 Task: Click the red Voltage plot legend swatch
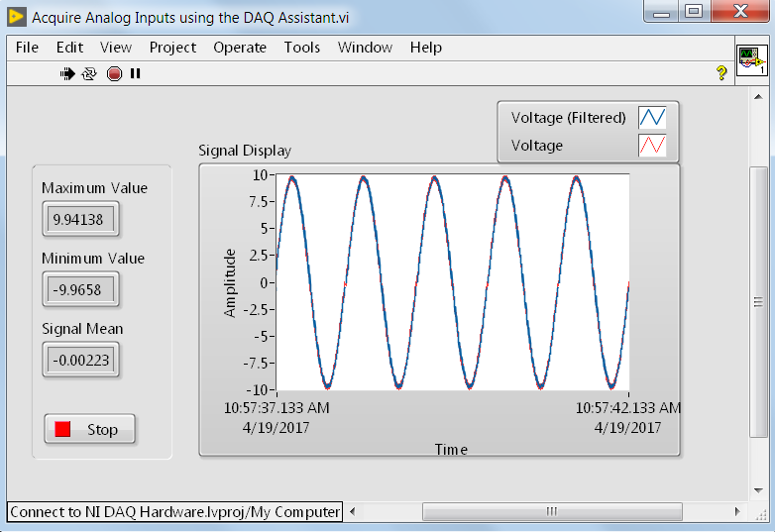[x=653, y=146]
